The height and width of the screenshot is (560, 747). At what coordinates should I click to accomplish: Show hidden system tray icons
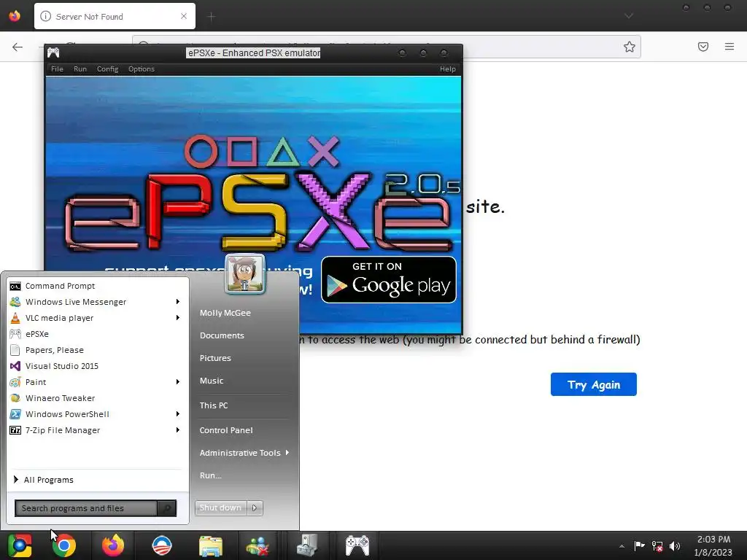[622, 546]
